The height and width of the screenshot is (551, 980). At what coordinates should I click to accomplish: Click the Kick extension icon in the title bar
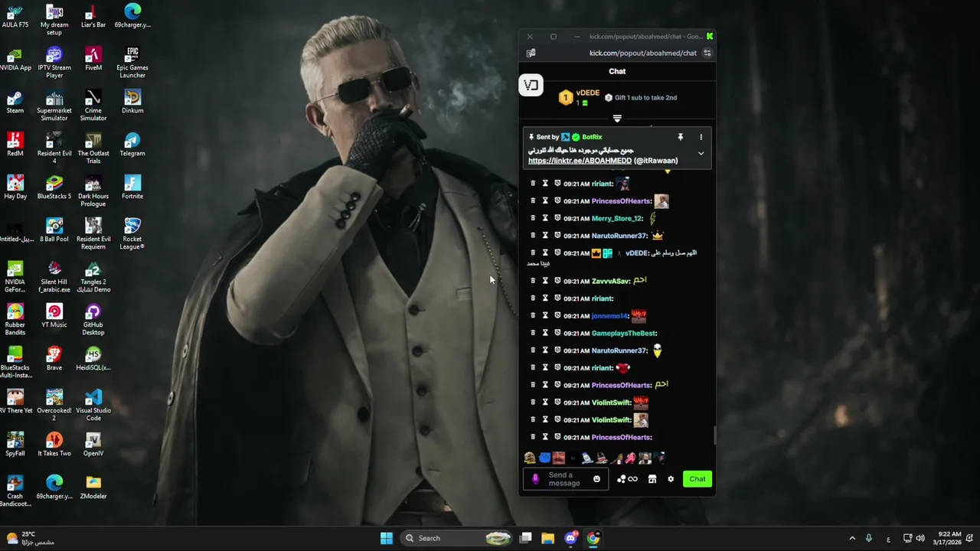[710, 36]
